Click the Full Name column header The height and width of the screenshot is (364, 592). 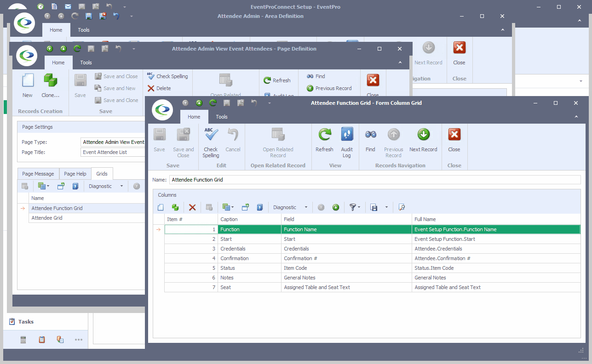point(496,219)
